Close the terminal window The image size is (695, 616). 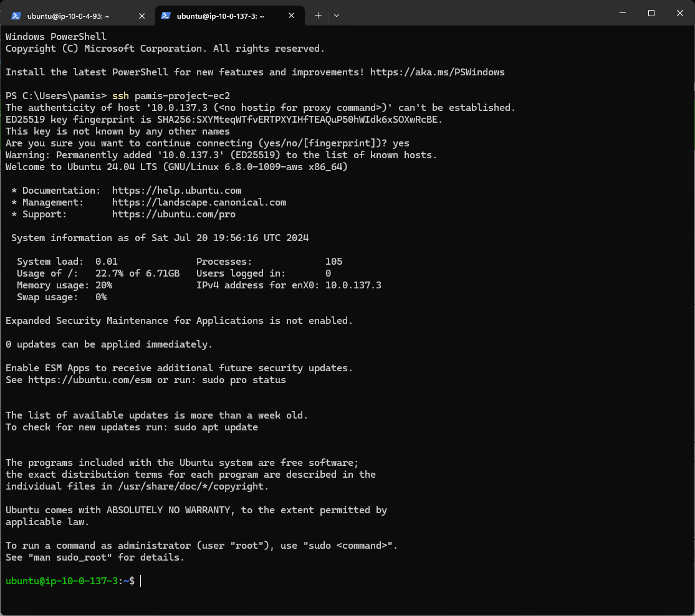click(679, 13)
